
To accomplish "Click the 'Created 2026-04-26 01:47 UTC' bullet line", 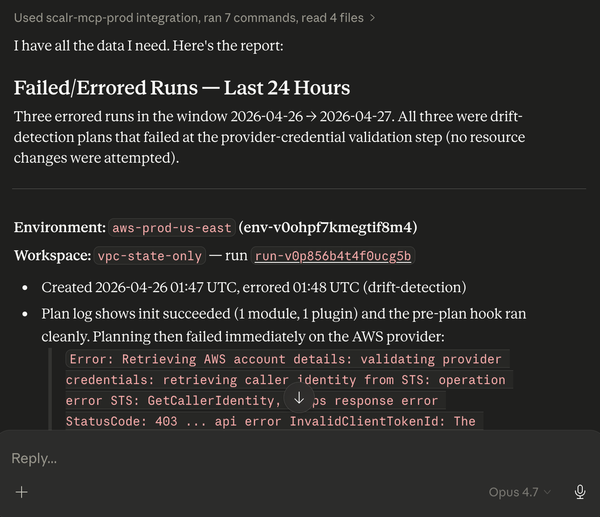I will pyautogui.click(x=254, y=287).
